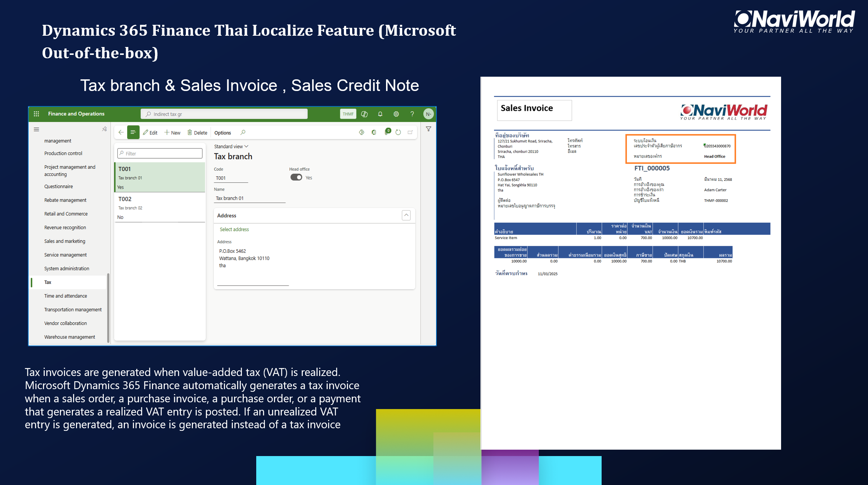Click Delete in the action bar
Viewport: 868px width, 485px height.
(198, 133)
